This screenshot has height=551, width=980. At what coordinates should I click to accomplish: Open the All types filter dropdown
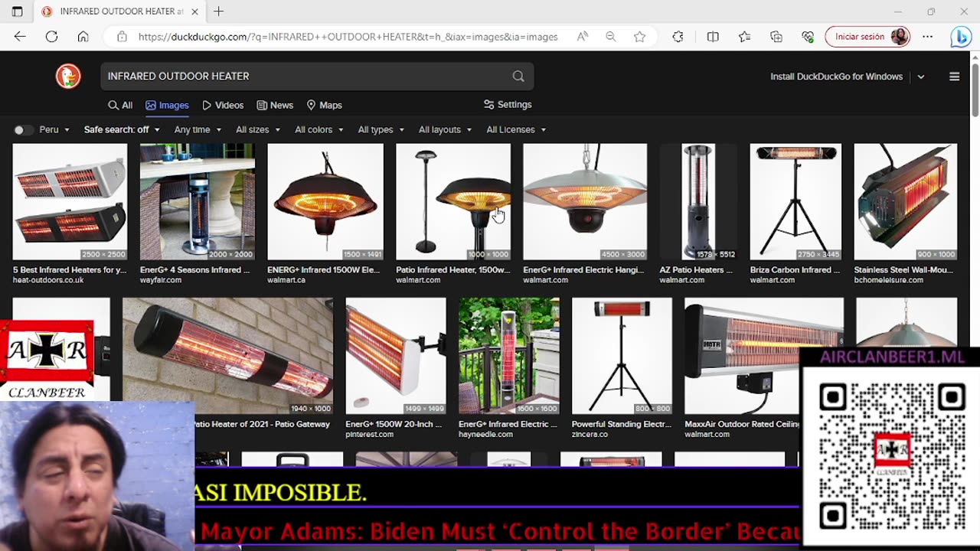point(381,129)
